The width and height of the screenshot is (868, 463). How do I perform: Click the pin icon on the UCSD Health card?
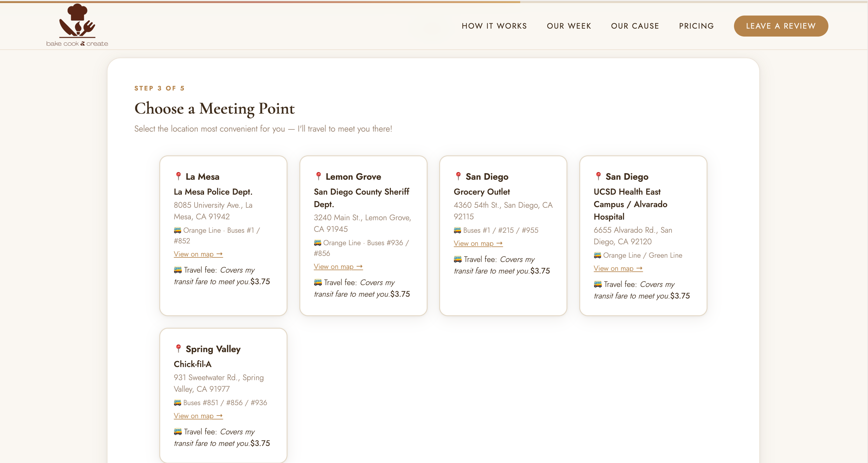(598, 176)
